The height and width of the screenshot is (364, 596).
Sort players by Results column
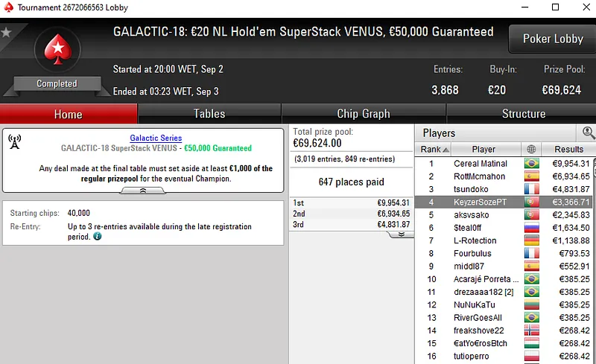568,149
